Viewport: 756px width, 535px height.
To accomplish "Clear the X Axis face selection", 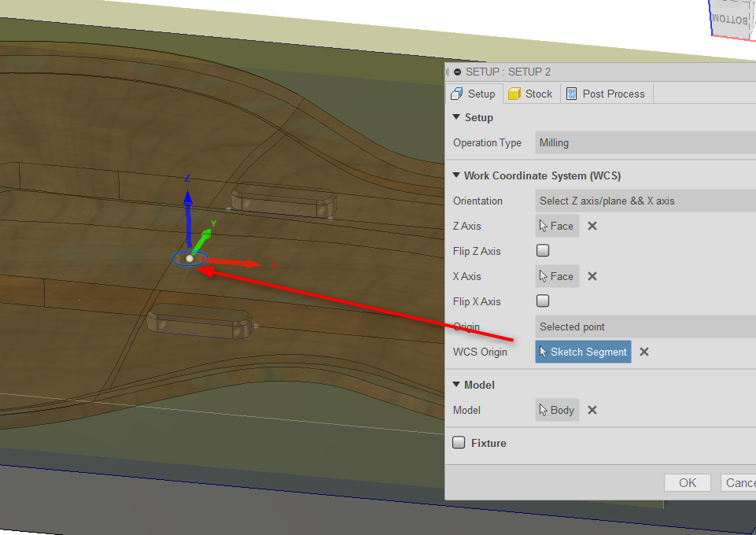I will pos(591,276).
